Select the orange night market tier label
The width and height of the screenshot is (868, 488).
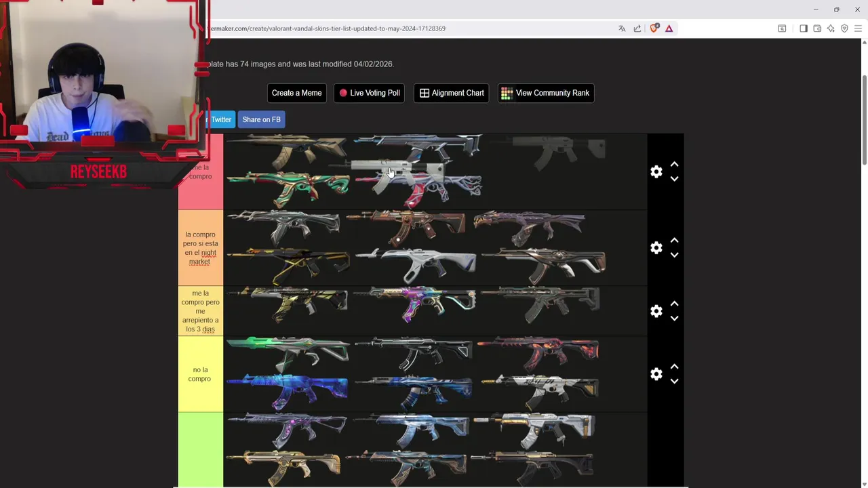click(201, 248)
